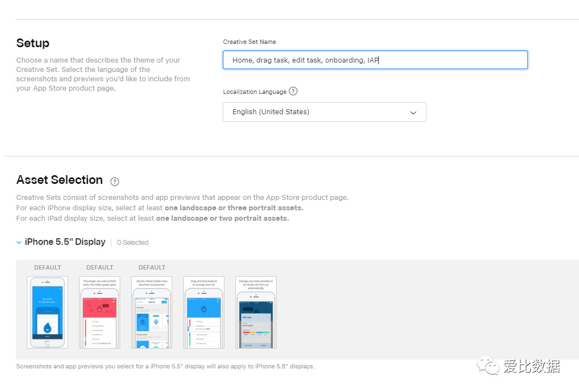Click the '0 Selected' counter text
Image resolution: width=579 pixels, height=392 pixels.
(133, 243)
